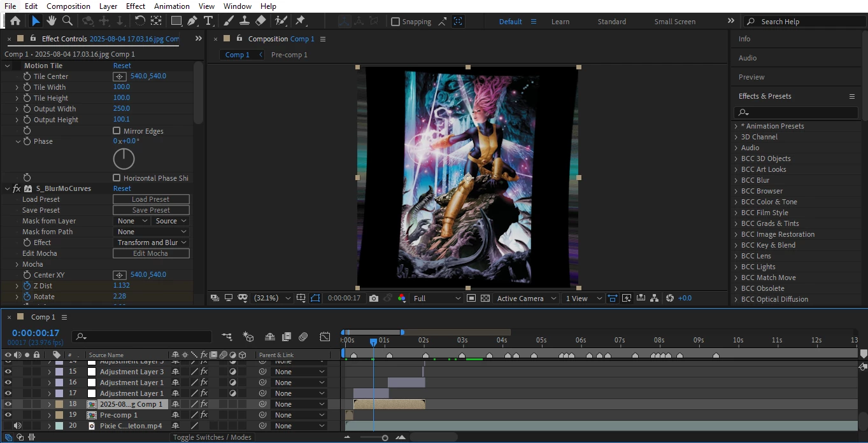Hide shy layers in timeline
The image size is (868, 443).
coord(270,337)
